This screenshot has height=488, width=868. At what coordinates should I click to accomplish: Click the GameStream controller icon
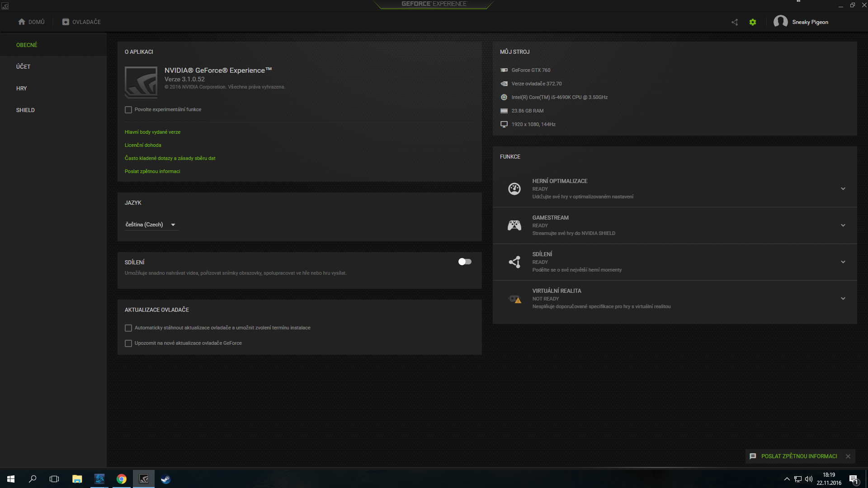[514, 225]
